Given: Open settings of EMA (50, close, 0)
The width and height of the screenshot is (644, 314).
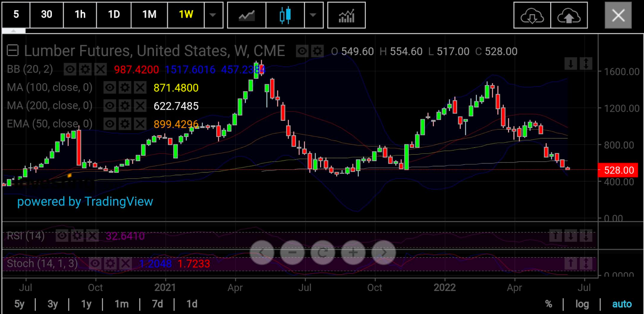Looking at the screenshot, I should pos(125,124).
